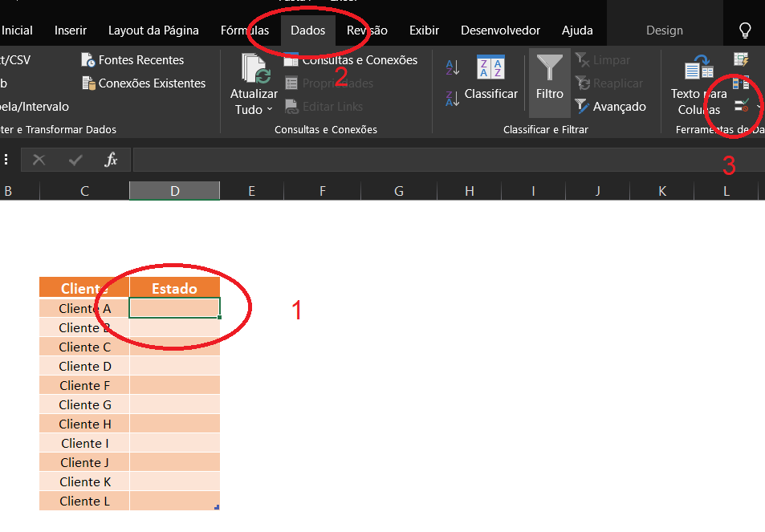This screenshot has width=765, height=532.
Task: Open the Classificar sort dialog
Action: 490,76
